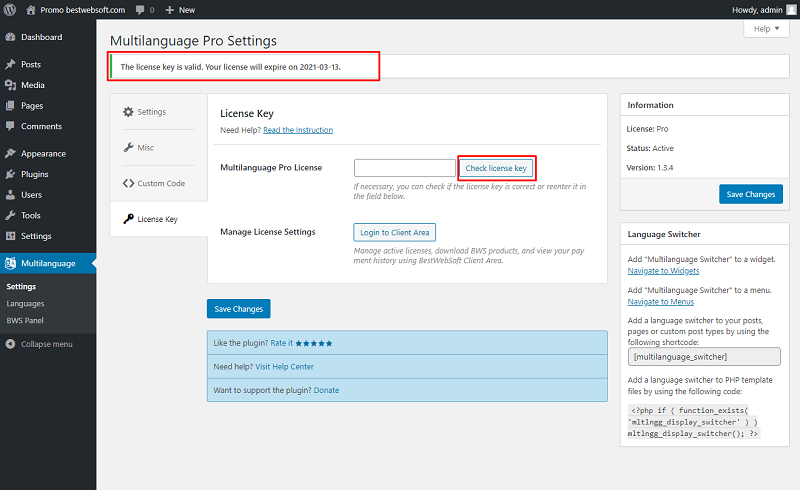800x490 pixels.
Task: Focus the Multilanguage Pro License input field
Action: (x=405, y=168)
